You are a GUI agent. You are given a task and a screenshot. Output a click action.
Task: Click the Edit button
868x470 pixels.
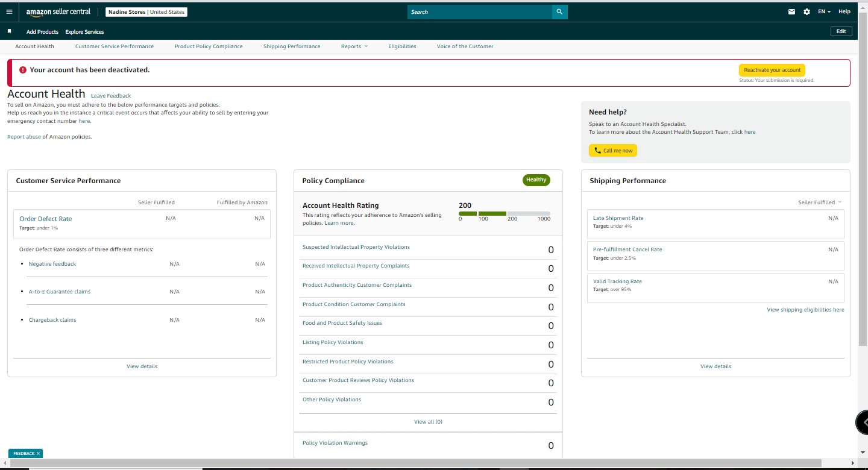coord(841,31)
